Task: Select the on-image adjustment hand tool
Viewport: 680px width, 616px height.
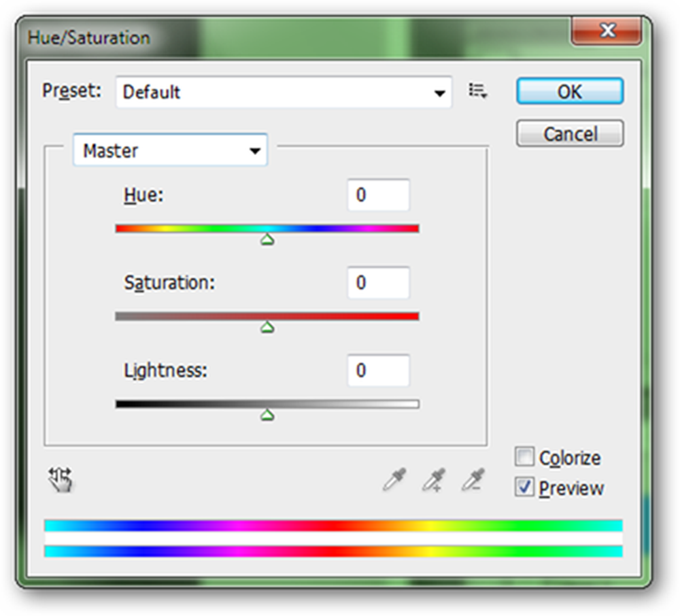Action: pyautogui.click(x=61, y=479)
